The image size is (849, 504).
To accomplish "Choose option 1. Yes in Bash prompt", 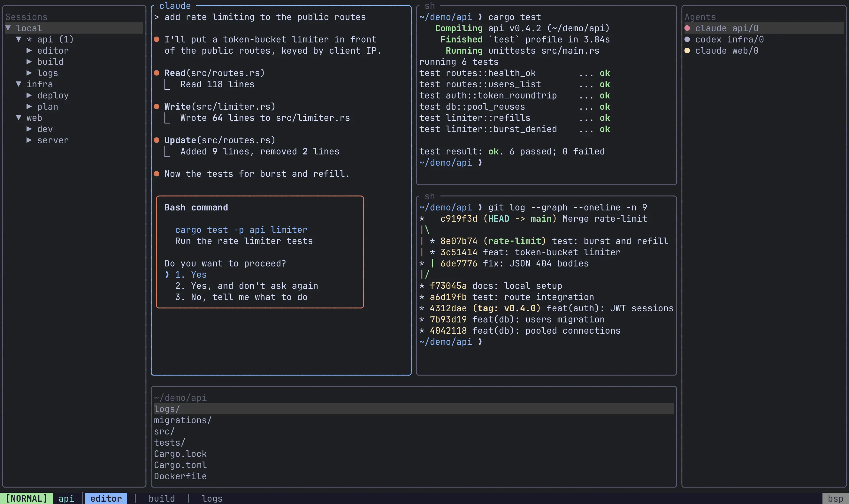I will click(190, 274).
